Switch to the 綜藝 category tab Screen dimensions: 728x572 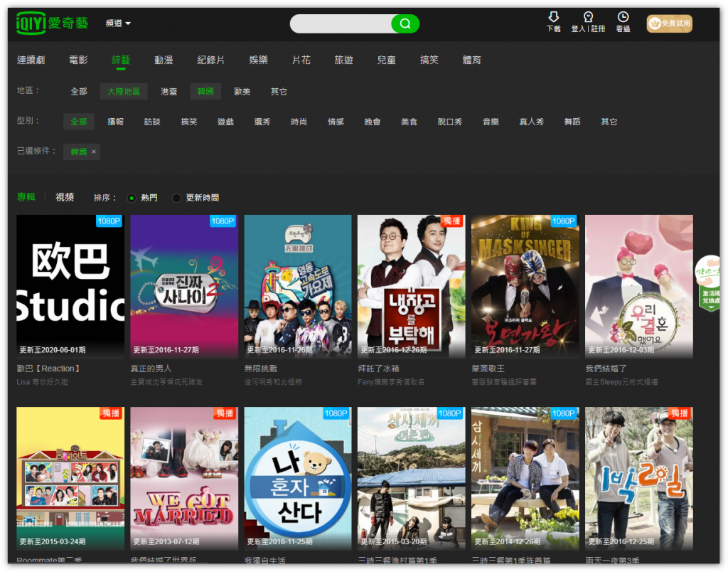[121, 60]
